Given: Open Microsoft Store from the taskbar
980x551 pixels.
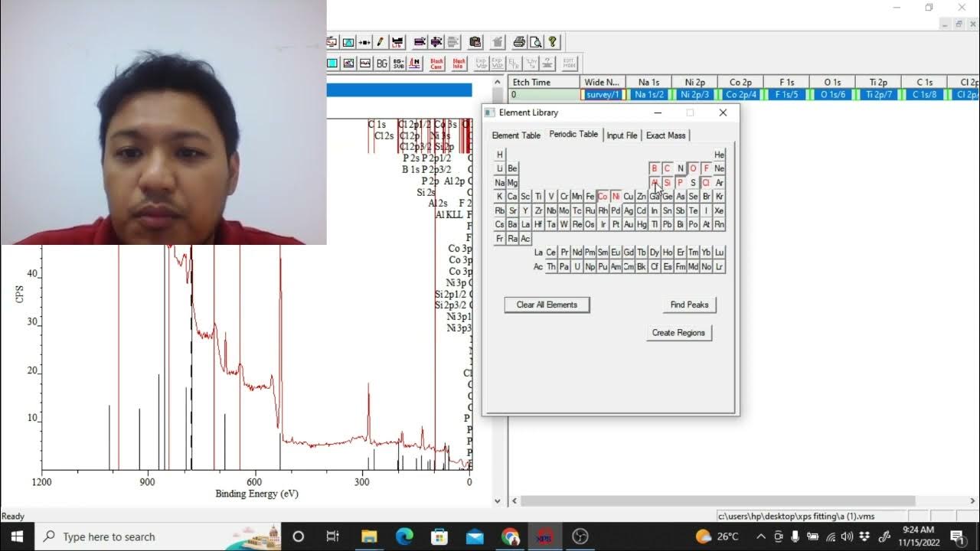Looking at the screenshot, I should [x=439, y=536].
